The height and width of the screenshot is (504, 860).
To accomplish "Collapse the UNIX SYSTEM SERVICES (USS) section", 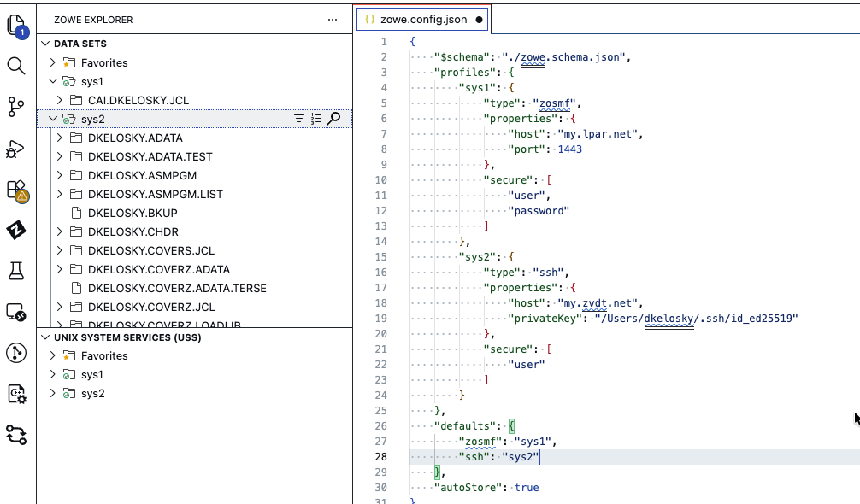I will [45, 337].
